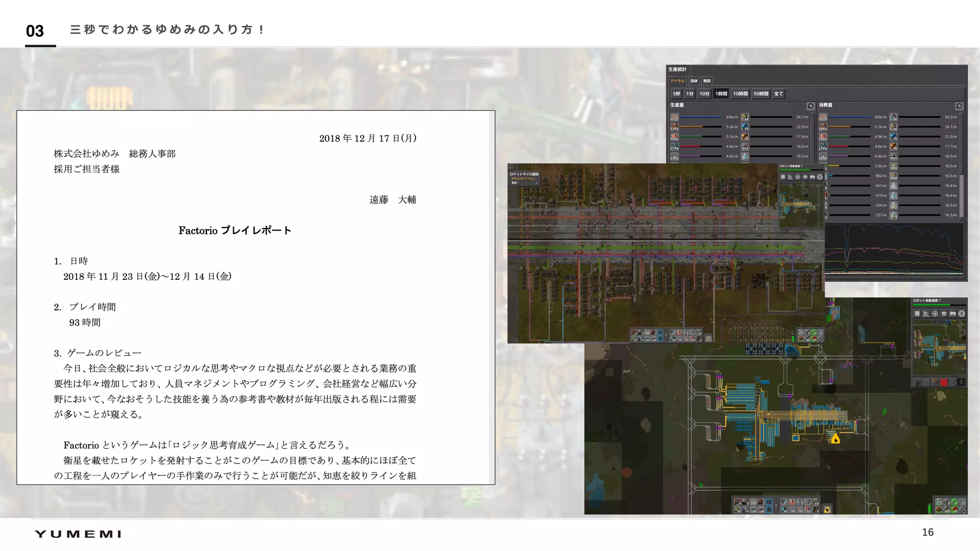Switch to the 施設 tab
980x551 pixels.
click(707, 81)
